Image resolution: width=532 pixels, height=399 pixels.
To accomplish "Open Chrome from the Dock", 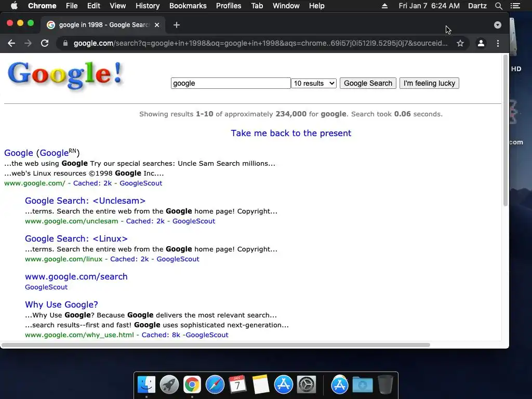I will point(192,384).
